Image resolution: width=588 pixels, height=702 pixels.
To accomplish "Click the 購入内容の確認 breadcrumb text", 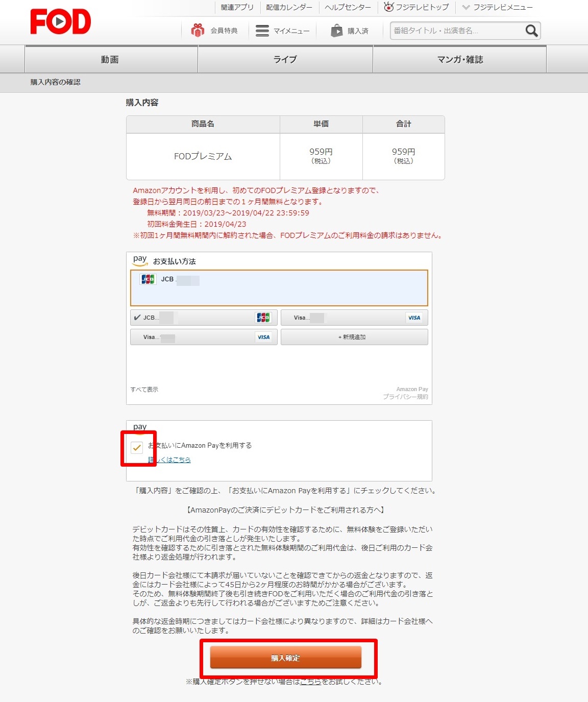I will point(55,82).
